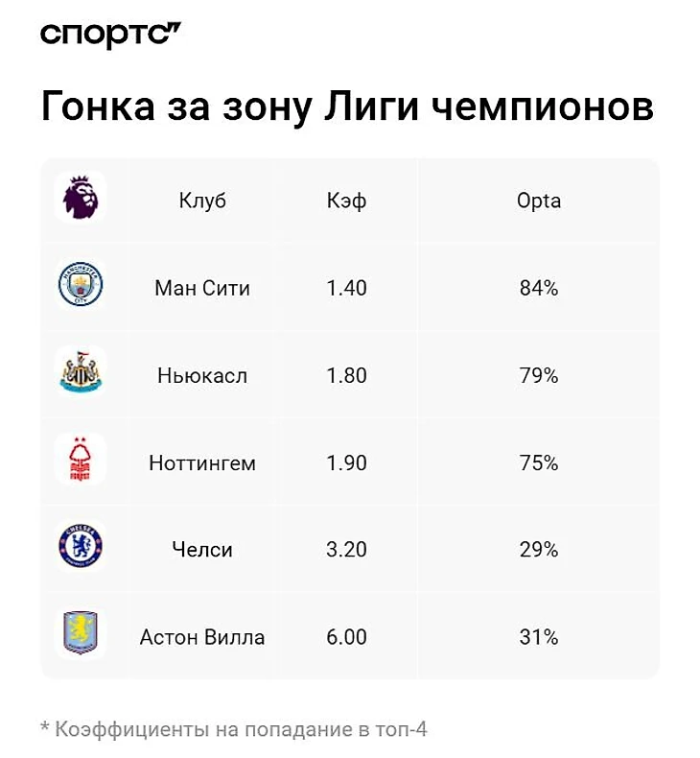Open the Астон Вилла club name

coord(202,637)
